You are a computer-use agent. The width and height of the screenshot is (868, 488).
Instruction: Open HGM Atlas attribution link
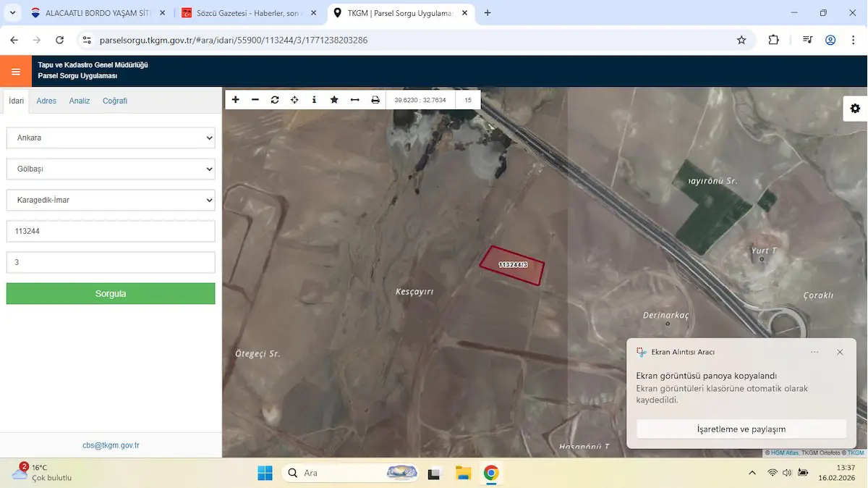[x=785, y=453]
